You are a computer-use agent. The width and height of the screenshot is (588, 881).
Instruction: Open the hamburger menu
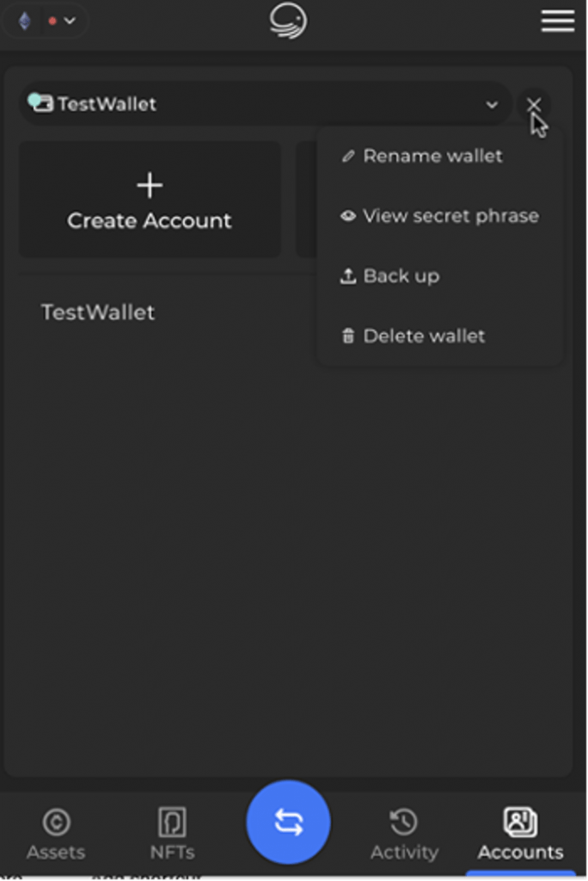pyautogui.click(x=557, y=21)
